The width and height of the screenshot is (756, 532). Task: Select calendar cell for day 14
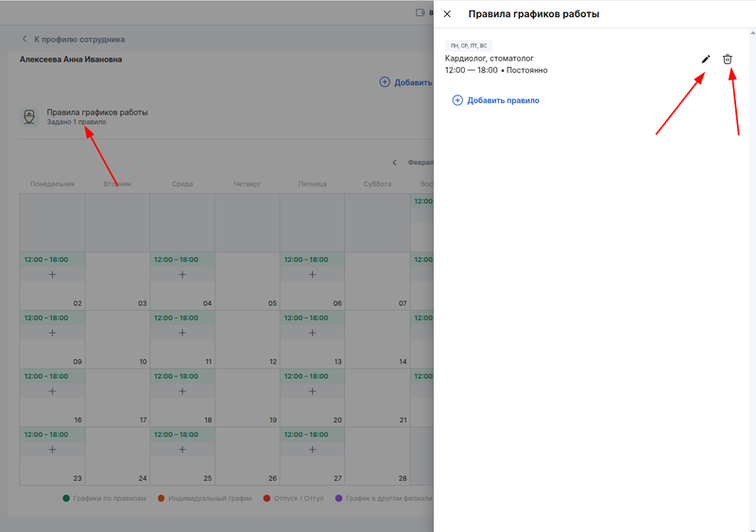pyautogui.click(x=377, y=339)
